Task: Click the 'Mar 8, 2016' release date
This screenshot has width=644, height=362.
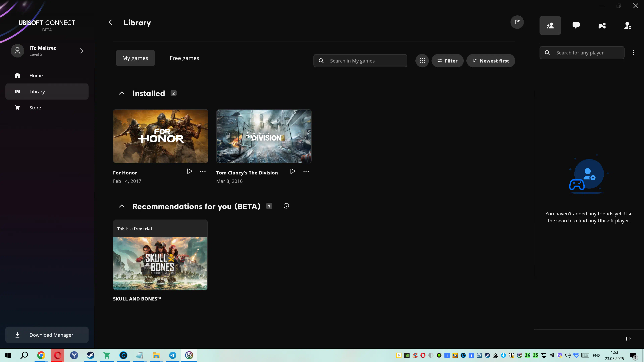Action: [x=229, y=181]
